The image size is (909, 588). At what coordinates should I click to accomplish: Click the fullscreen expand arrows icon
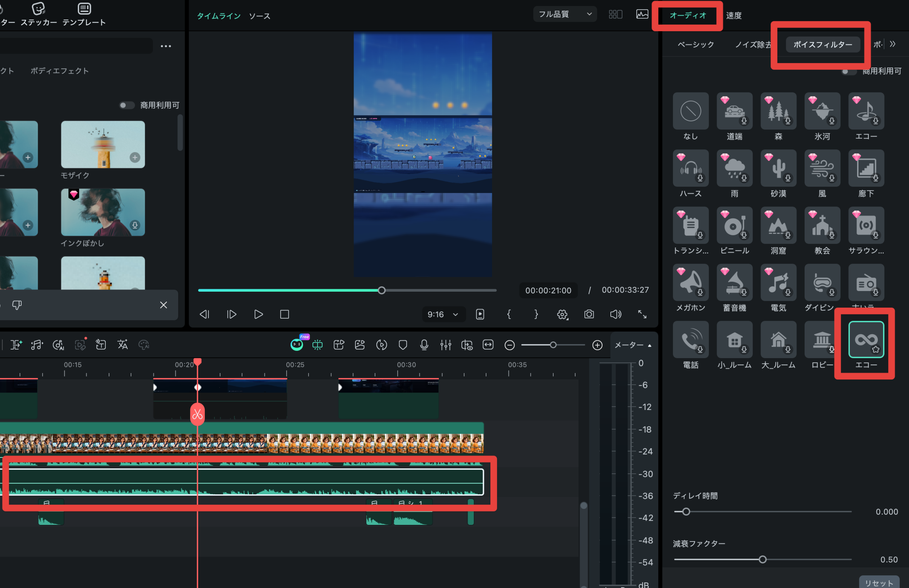642,314
